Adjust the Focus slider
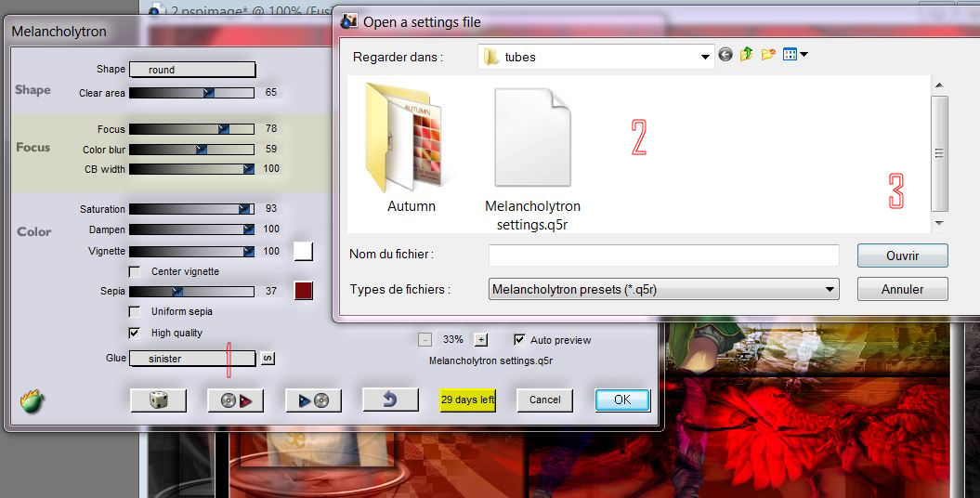This screenshot has width=980, height=498. point(192,129)
